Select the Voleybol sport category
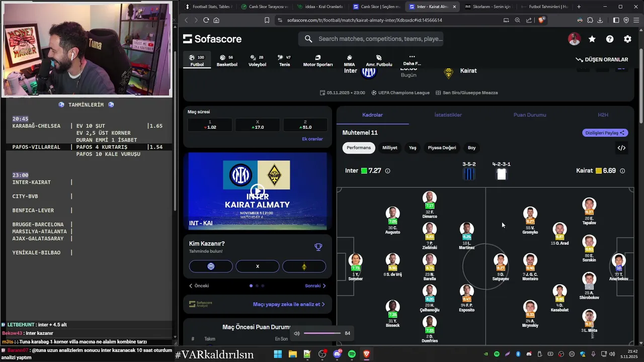Screen dimensions: 644x362 (x=257, y=61)
